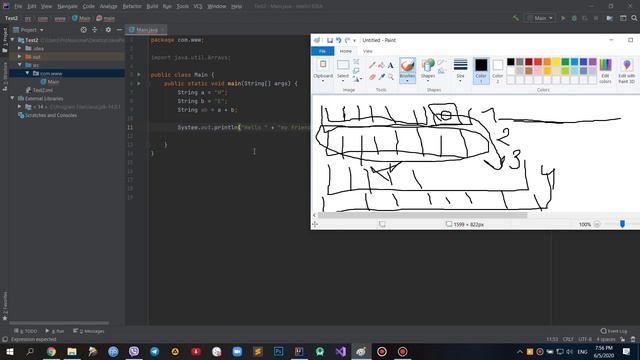
Task: Open the Messages tool window button
Action: tap(89, 331)
